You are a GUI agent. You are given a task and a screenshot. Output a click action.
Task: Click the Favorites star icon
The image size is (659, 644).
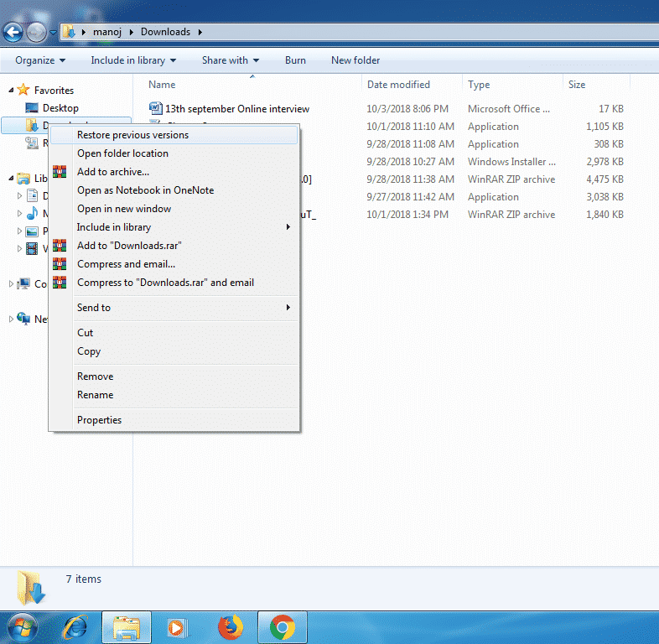click(23, 90)
